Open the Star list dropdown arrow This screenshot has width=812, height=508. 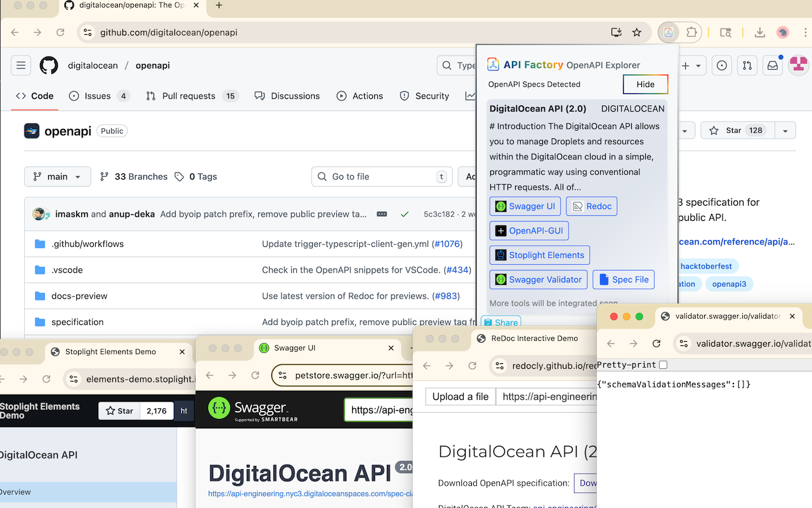(785, 130)
